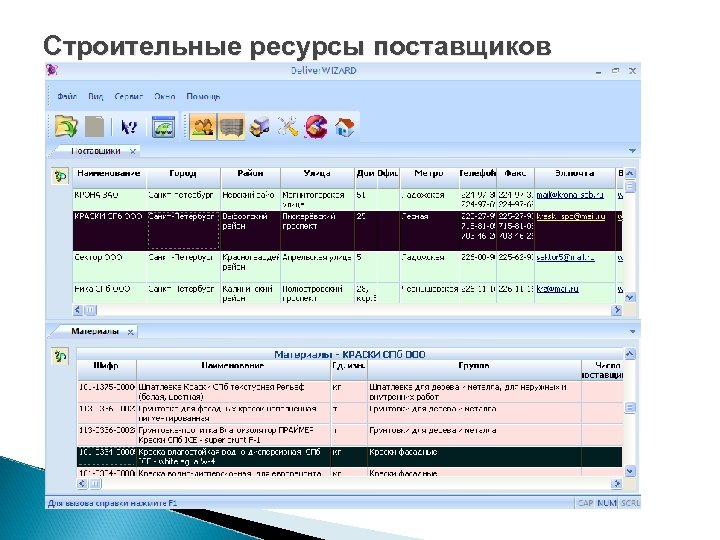
Task: Sort suppliers by Город column header
Action: (x=183, y=178)
